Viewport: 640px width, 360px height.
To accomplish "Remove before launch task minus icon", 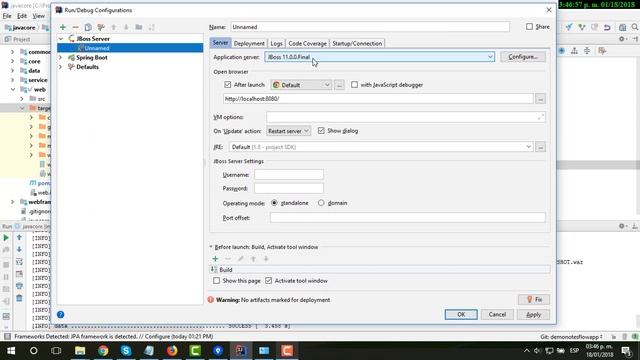I will 228,258.
